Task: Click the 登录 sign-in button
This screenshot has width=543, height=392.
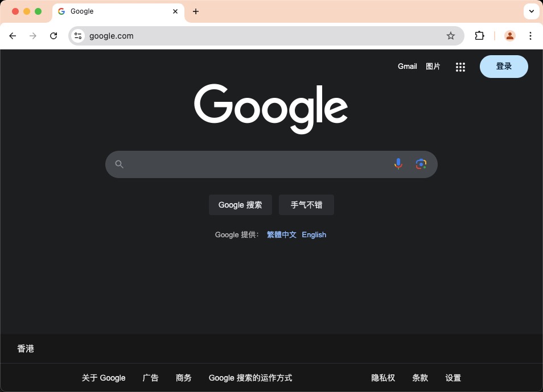Action: click(x=504, y=67)
